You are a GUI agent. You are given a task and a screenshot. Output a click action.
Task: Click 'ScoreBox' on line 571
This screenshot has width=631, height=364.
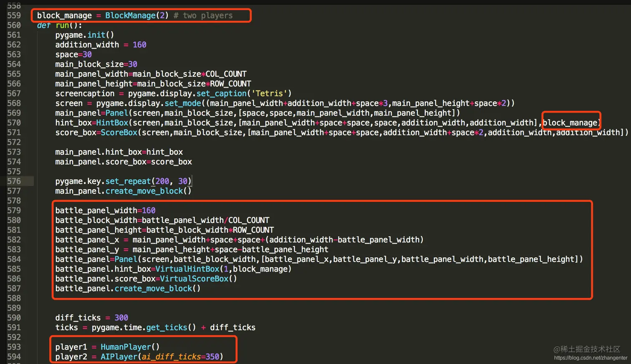tap(119, 133)
